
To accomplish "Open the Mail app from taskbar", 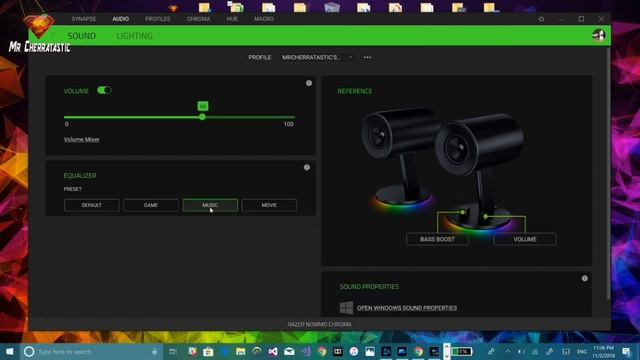I will click(x=289, y=351).
